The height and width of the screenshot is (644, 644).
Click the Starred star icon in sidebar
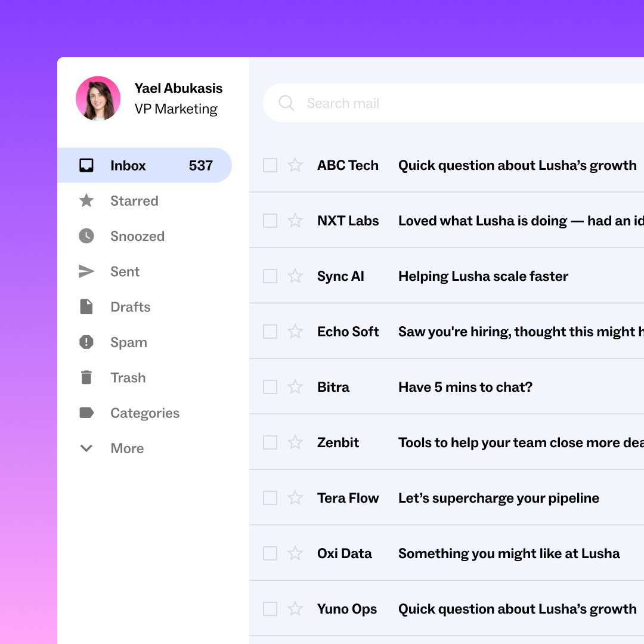(x=86, y=200)
